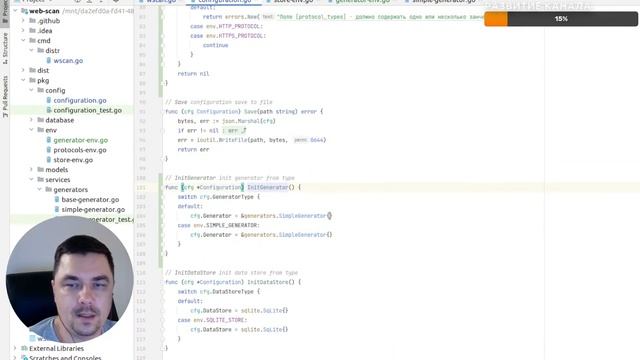Expand the External Libraries node
Viewport: 640px width, 360px height.
[16, 348]
